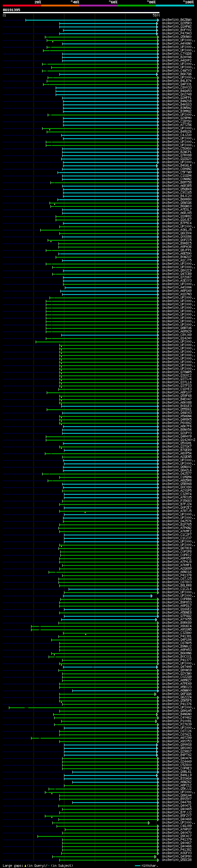
Task: Open hit UniRef100_B3SAG4
Action: pos(177,778)
